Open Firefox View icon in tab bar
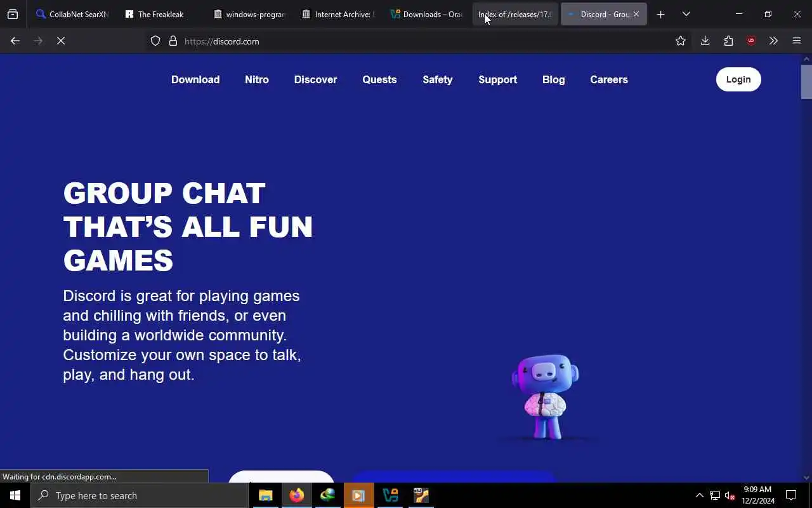Viewport: 812px width, 508px height. click(x=13, y=14)
